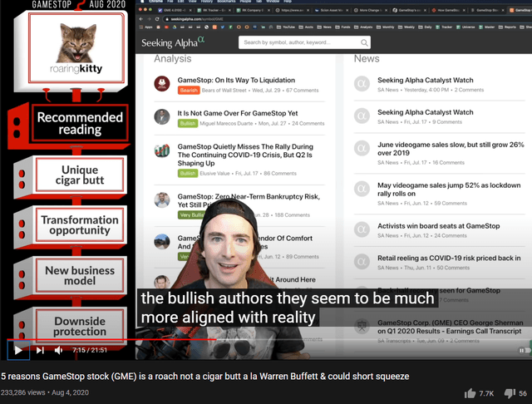Click the Bearish sentiment tag
Viewport: 532px width, 404px height.
189,91
